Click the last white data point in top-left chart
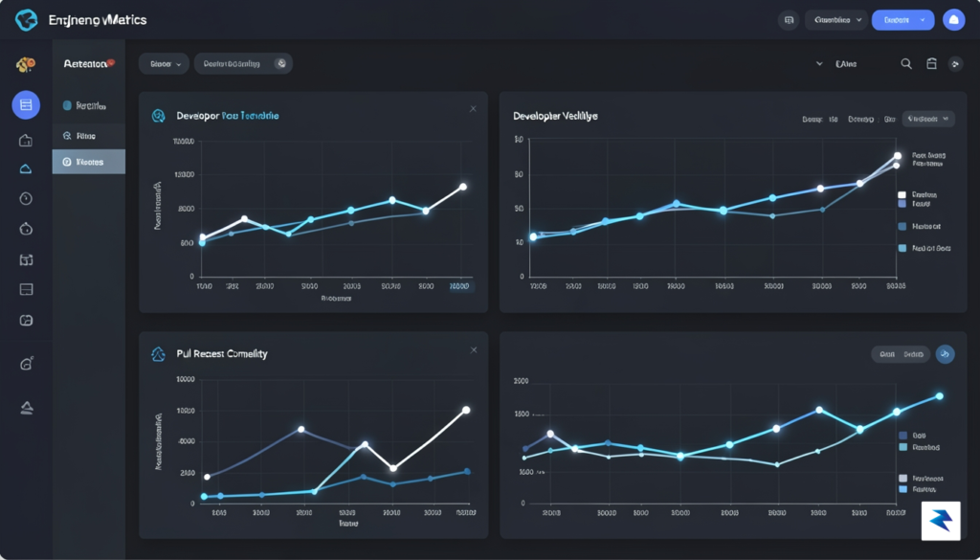The height and width of the screenshot is (560, 980). (x=463, y=187)
